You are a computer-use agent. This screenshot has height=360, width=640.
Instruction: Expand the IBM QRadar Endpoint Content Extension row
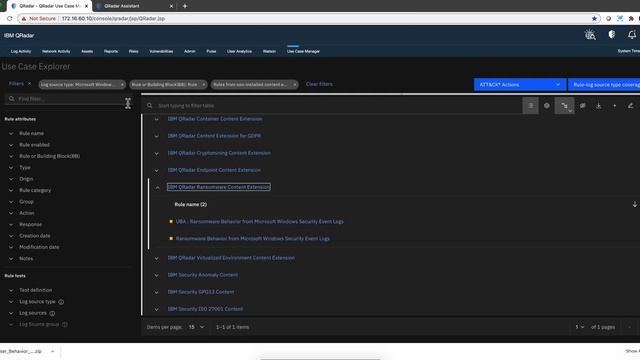click(x=157, y=170)
